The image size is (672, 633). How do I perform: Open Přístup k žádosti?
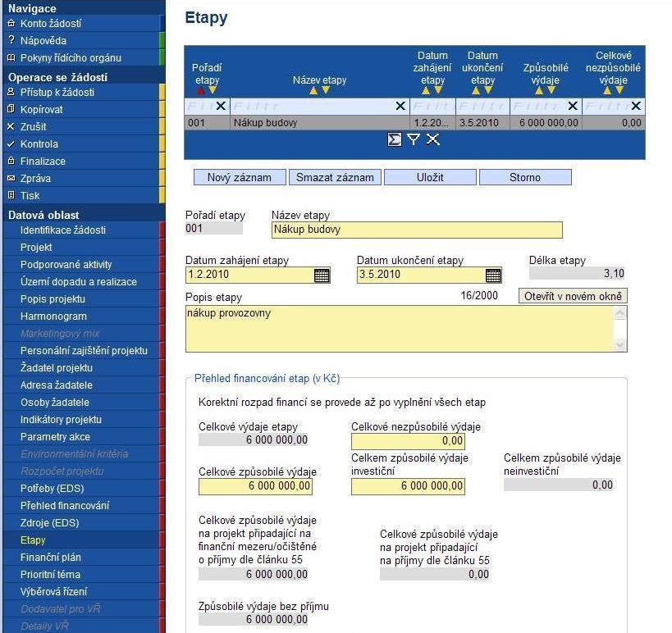(81, 92)
